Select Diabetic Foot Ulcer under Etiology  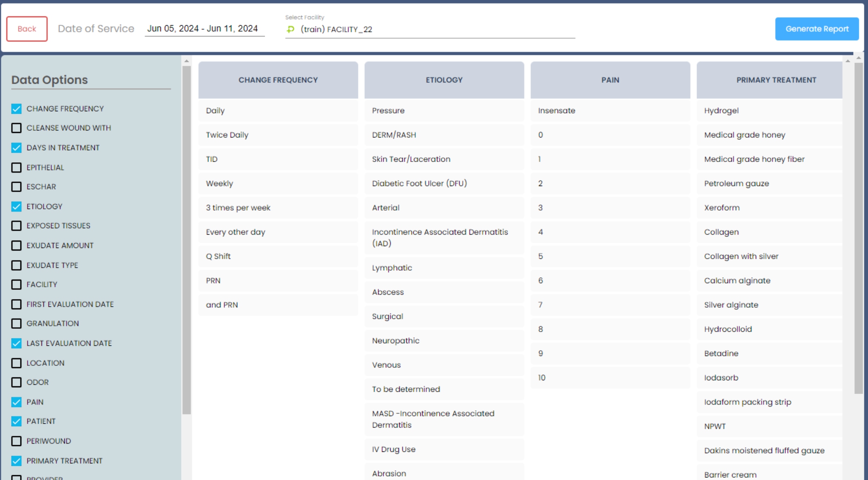419,183
